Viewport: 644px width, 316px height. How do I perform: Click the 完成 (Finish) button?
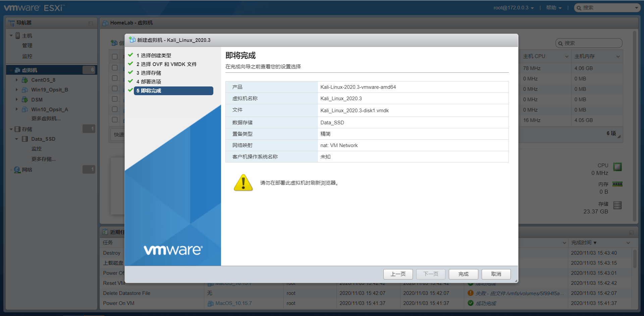click(463, 274)
